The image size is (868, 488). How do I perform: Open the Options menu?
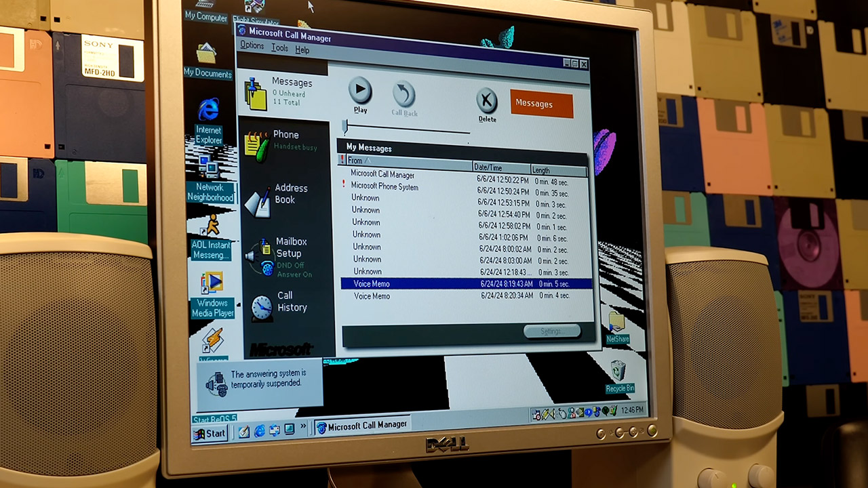click(x=252, y=46)
